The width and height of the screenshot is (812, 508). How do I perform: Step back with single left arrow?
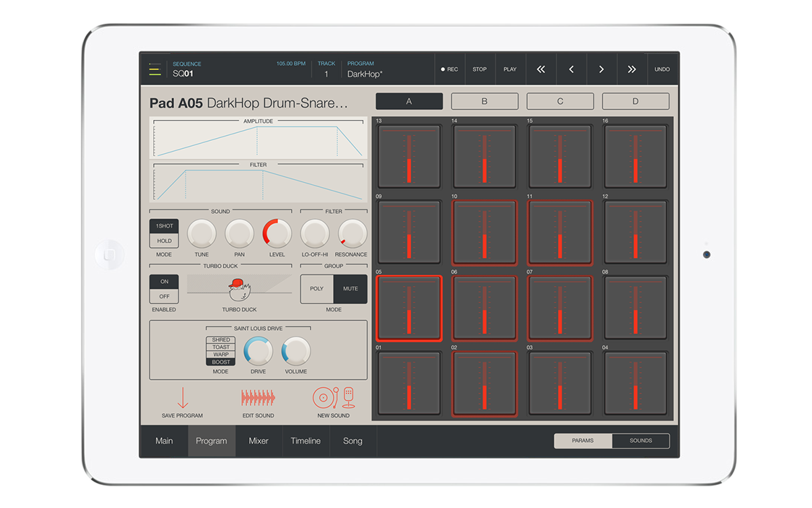[x=571, y=69]
